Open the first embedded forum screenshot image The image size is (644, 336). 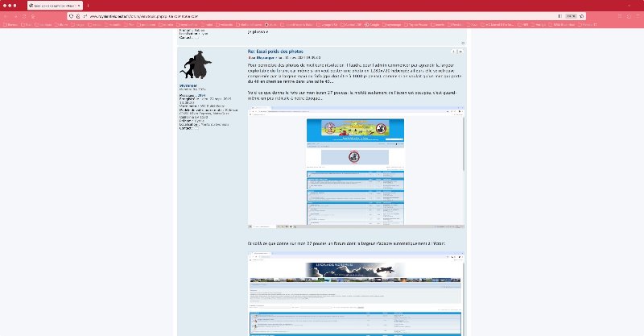point(356,172)
